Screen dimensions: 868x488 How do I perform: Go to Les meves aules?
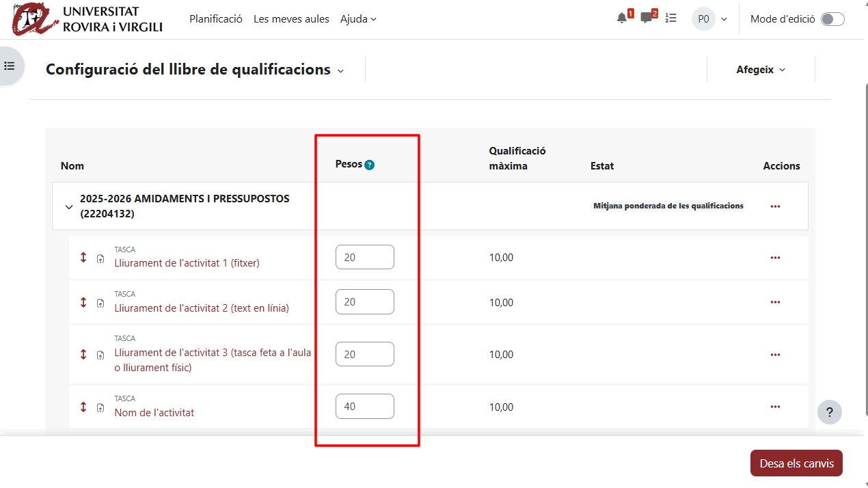point(291,19)
